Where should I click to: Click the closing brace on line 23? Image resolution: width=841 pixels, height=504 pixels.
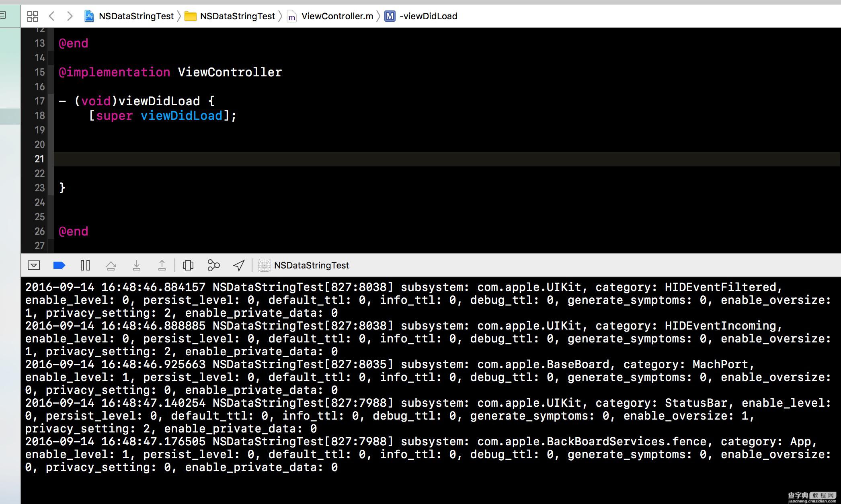[62, 188]
